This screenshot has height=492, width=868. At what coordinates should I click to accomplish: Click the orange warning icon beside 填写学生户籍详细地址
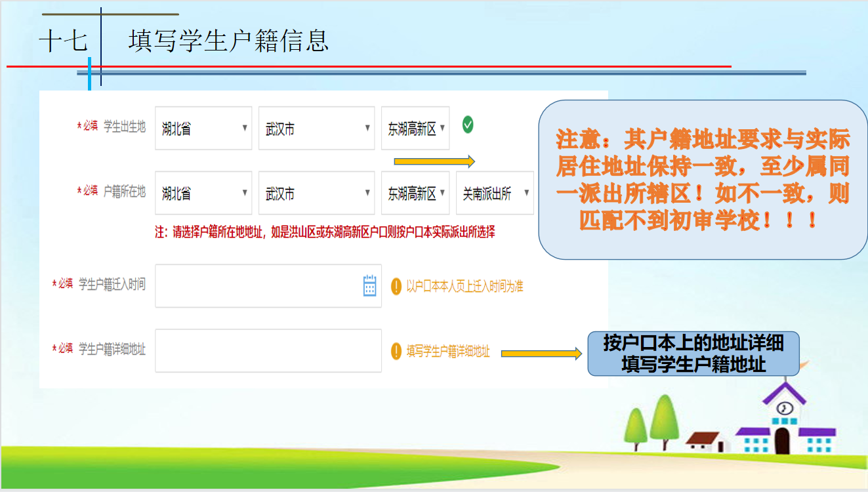tap(396, 352)
